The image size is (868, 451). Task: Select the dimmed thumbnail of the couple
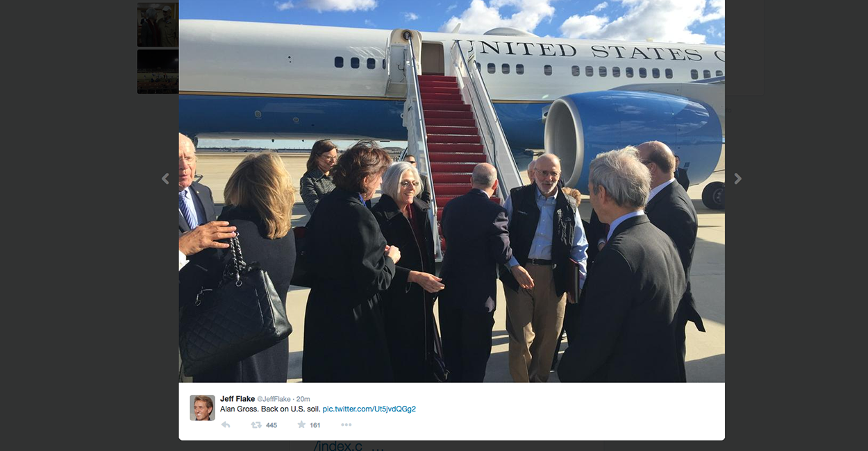coord(158,25)
